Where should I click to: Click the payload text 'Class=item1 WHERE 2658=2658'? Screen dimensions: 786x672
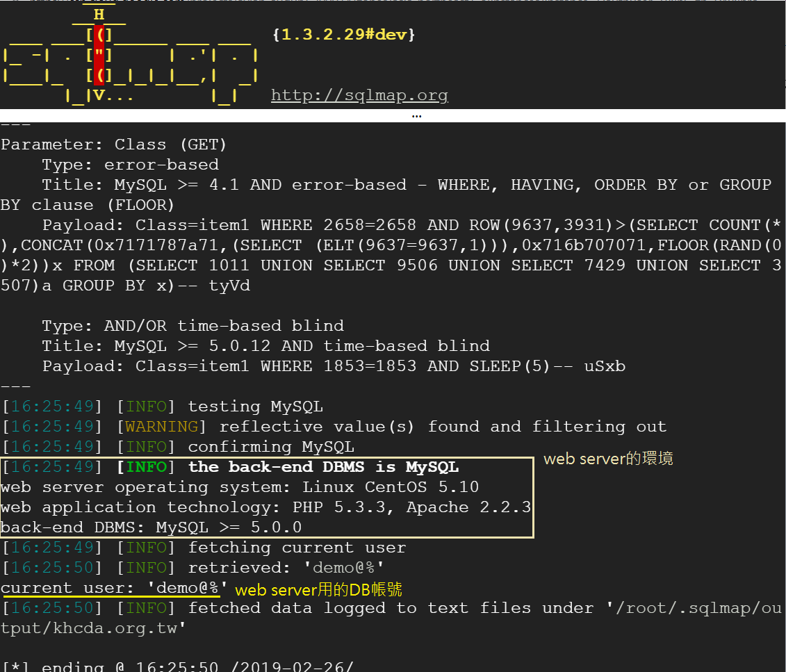pos(276,225)
